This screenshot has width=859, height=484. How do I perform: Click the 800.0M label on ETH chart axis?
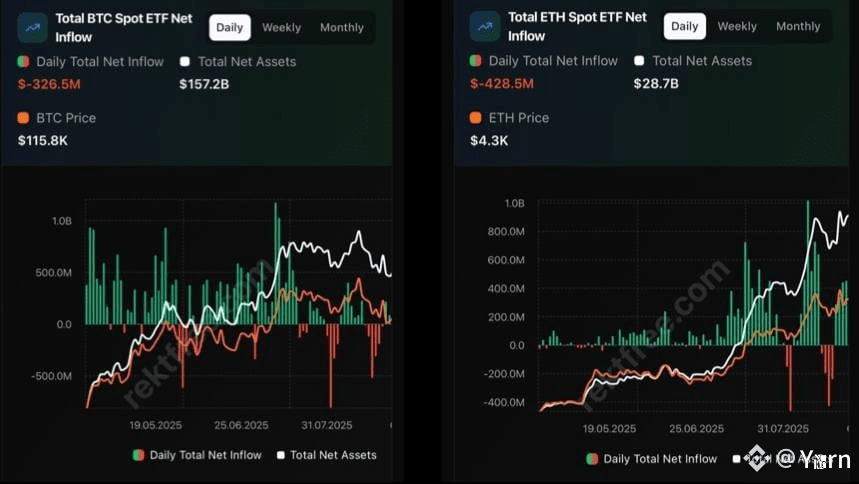pyautogui.click(x=506, y=232)
